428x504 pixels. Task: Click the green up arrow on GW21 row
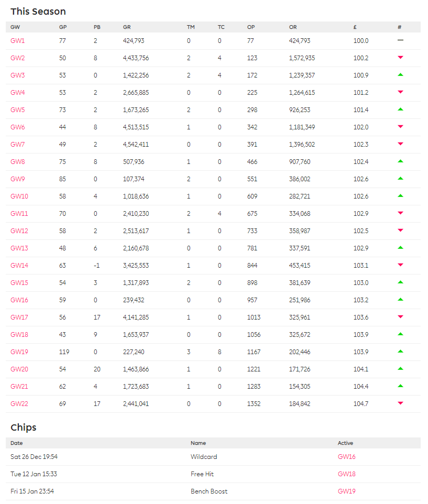coord(401,386)
